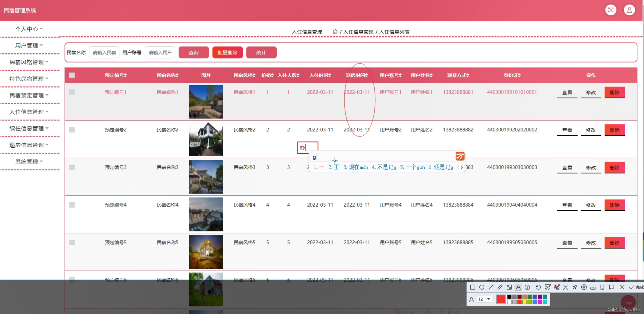Viewport: 644px width, 314px height.
Task: Select the arrow drawing tool
Action: point(491,287)
